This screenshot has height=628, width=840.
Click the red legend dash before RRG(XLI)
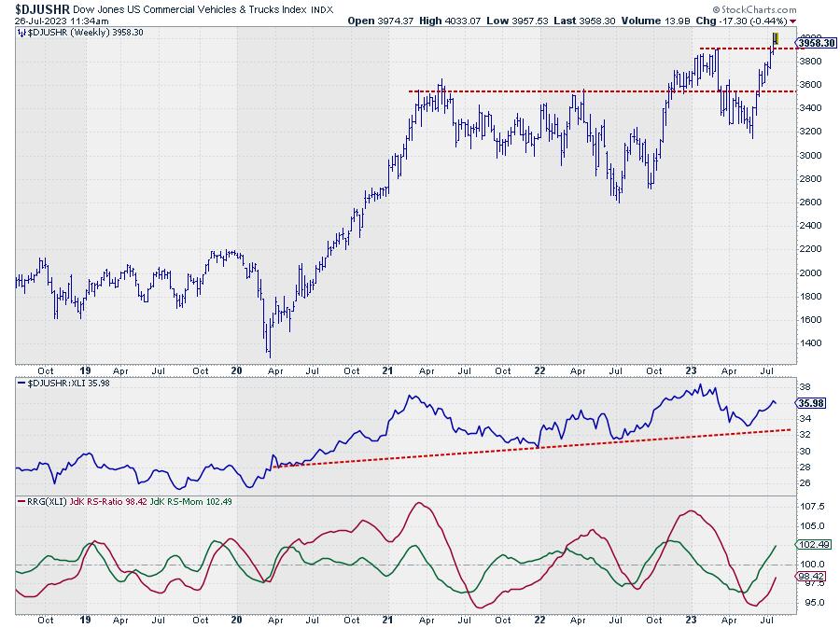pos(21,502)
